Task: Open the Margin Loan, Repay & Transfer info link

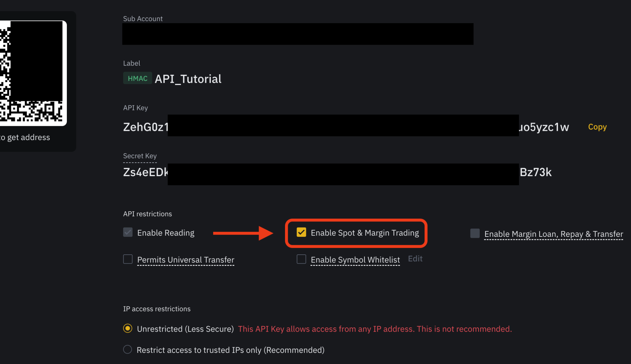Action: click(553, 234)
